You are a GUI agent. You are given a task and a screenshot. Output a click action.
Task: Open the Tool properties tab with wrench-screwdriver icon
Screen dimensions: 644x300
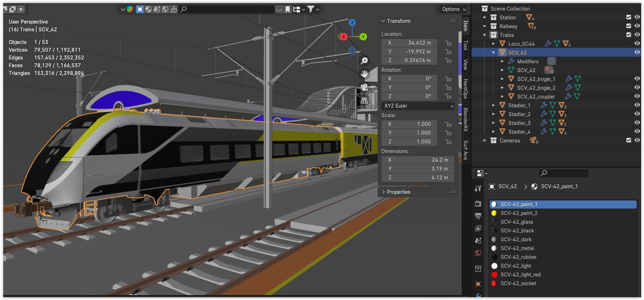pos(478,189)
